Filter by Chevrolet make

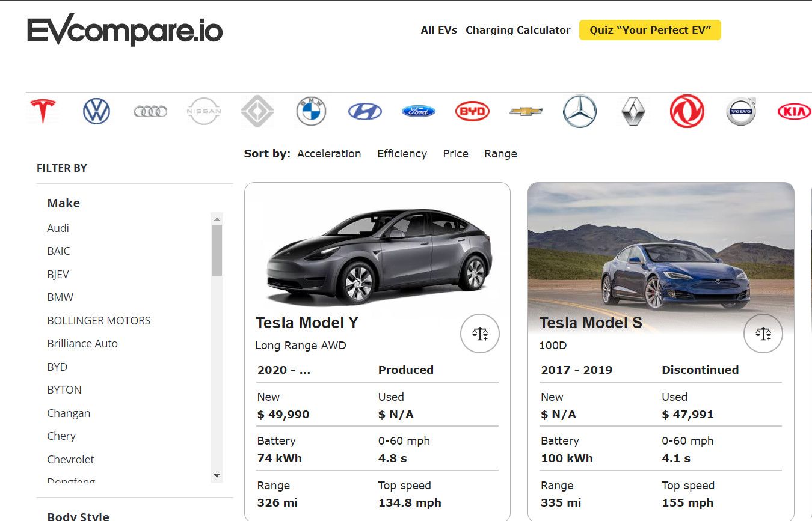71,460
